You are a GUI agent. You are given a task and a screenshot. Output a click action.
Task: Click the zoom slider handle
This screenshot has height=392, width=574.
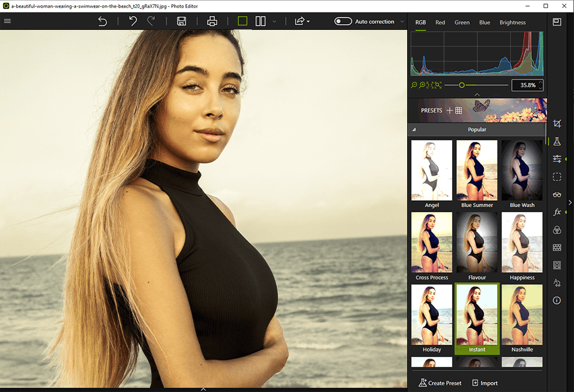(x=462, y=85)
